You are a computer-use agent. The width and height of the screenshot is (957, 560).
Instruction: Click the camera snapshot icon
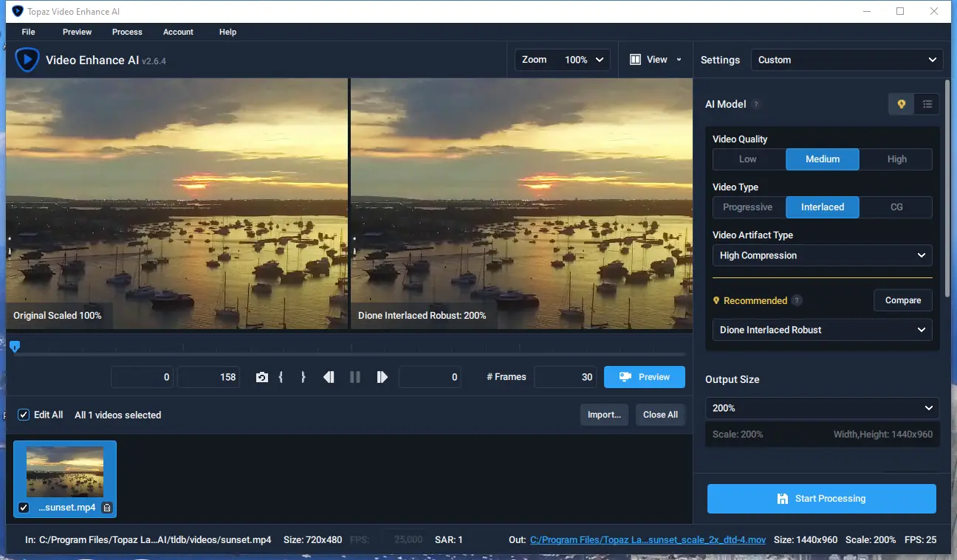tap(262, 376)
